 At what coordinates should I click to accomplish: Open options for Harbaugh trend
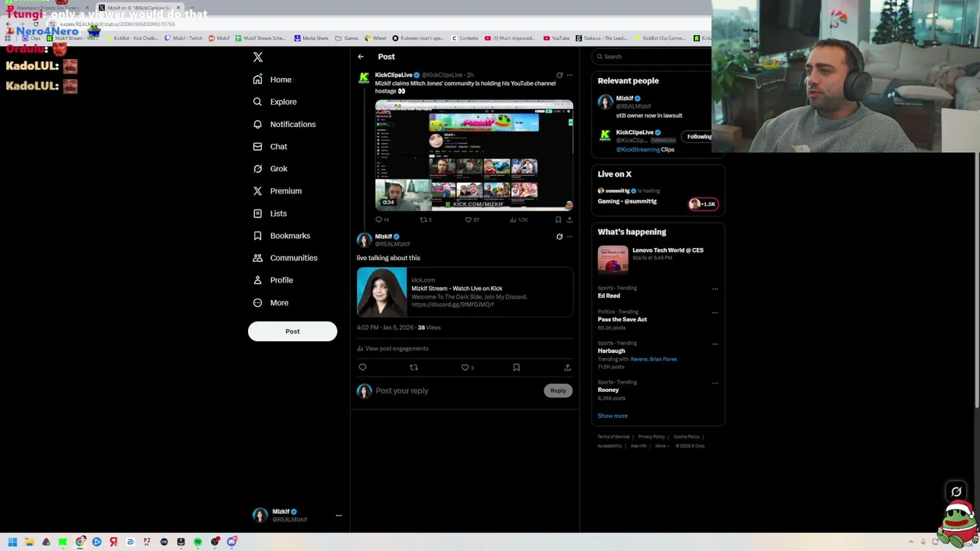[x=715, y=344]
